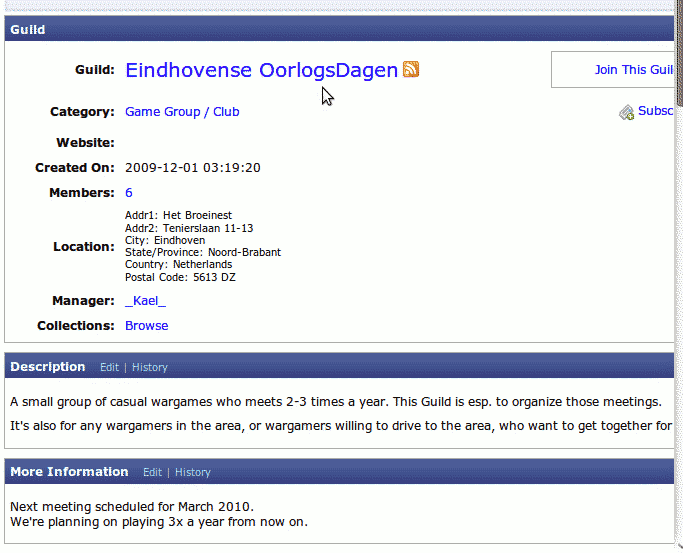
Task: Click the 'Website:' field label
Action: [85, 142]
